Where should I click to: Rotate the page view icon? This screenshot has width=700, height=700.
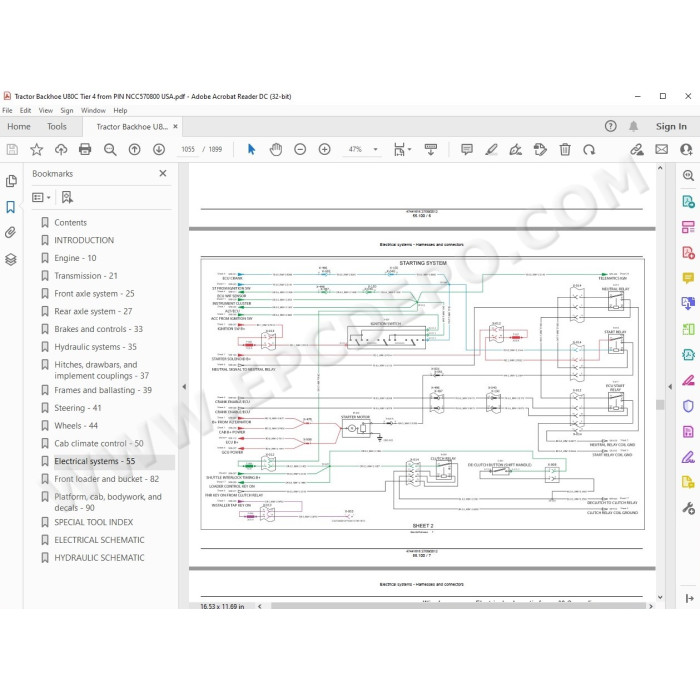tap(589, 150)
